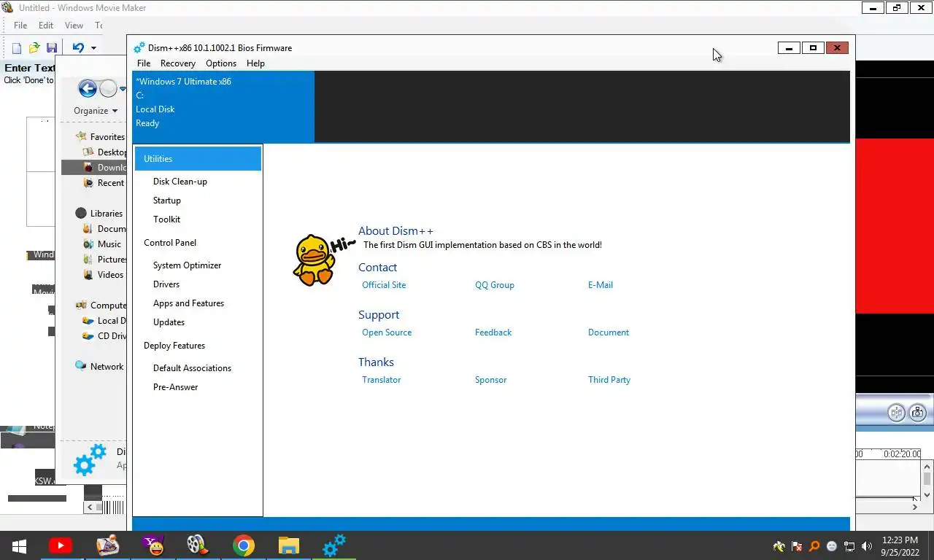Open Pre-Answer in Dism++ sidebar
The image size is (934, 560).
[176, 387]
